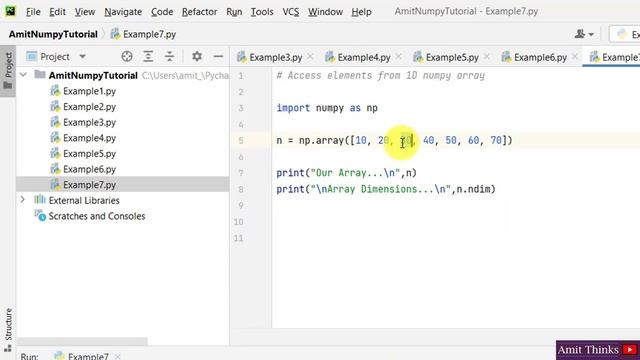Open the Project tool window side tab
This screenshot has width=640, height=360.
pyautogui.click(x=8, y=70)
